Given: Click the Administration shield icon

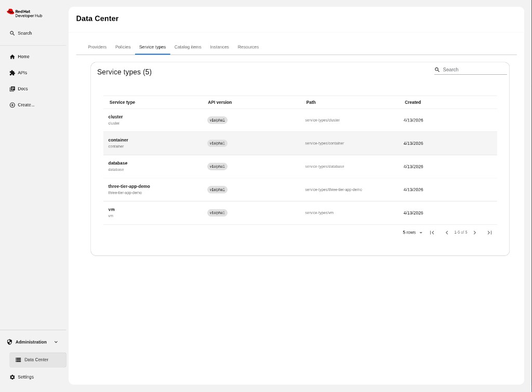Looking at the screenshot, I should pyautogui.click(x=9, y=342).
